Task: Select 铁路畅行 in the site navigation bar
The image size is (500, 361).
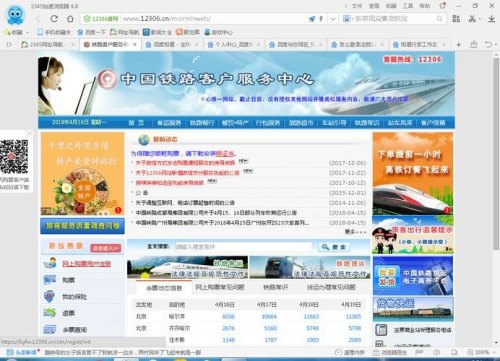Action: pos(202,123)
